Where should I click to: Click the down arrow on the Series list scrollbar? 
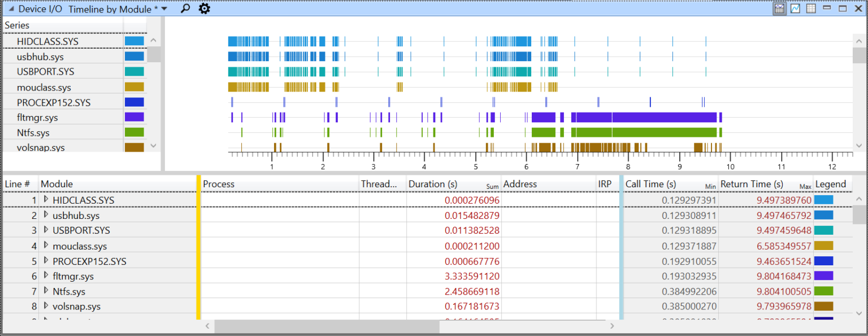coord(153,146)
